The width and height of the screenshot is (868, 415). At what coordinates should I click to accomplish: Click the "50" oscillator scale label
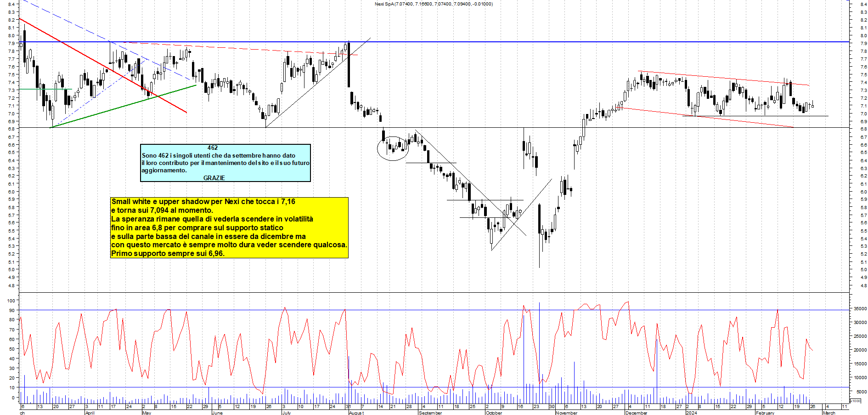coord(12,349)
